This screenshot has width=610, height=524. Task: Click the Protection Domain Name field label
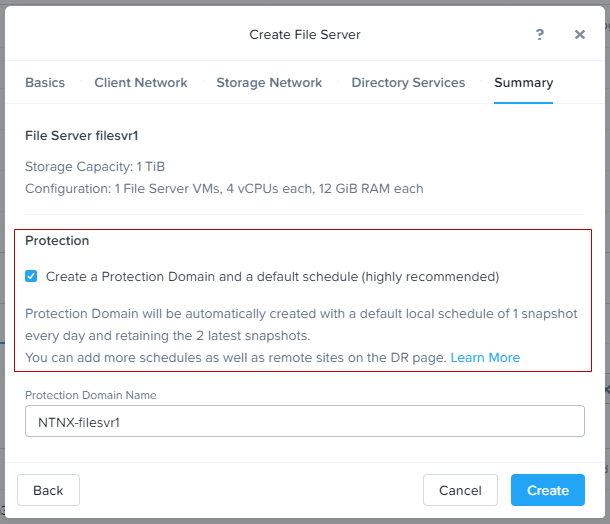[x=90, y=395]
